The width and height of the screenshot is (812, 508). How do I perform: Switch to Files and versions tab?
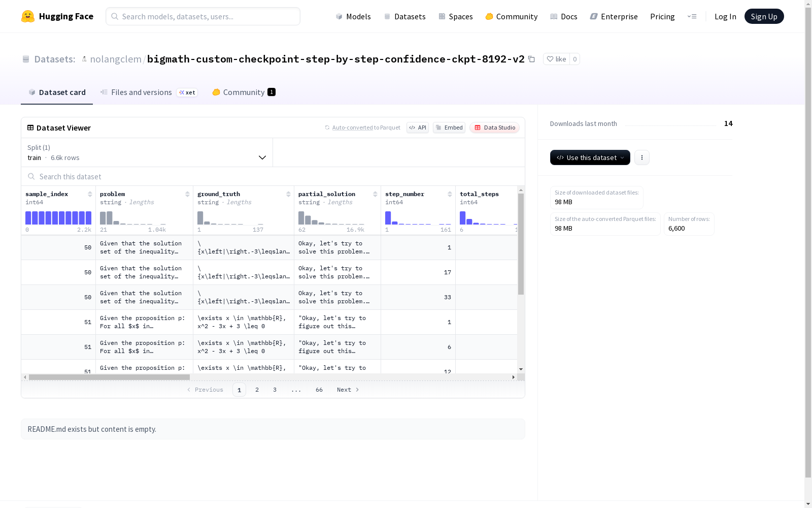(x=148, y=92)
